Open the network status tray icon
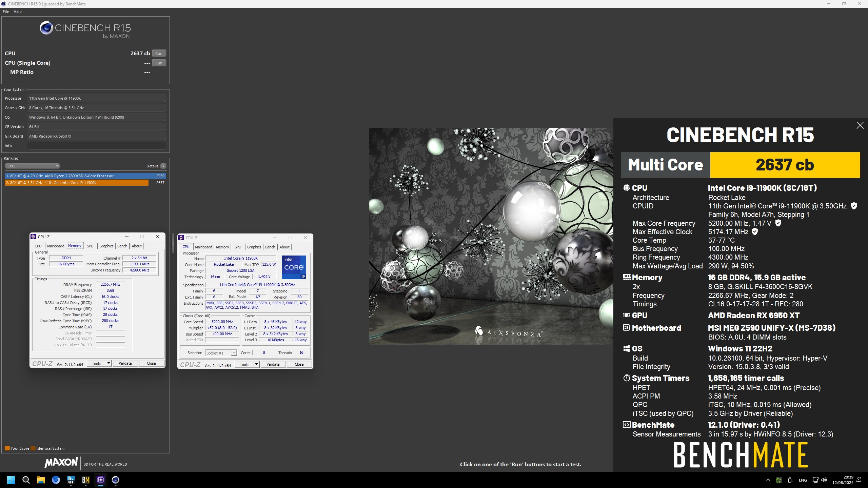Viewport: 868px width, 488px height. [815, 480]
